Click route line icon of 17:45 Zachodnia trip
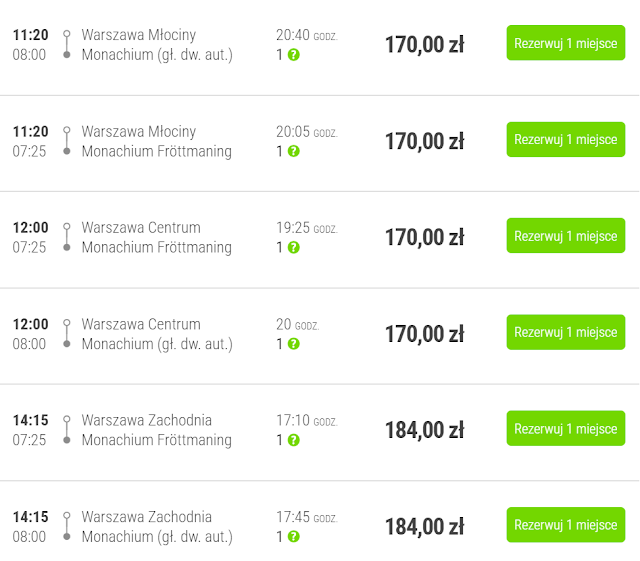This screenshot has height=561, width=640. pos(66,527)
